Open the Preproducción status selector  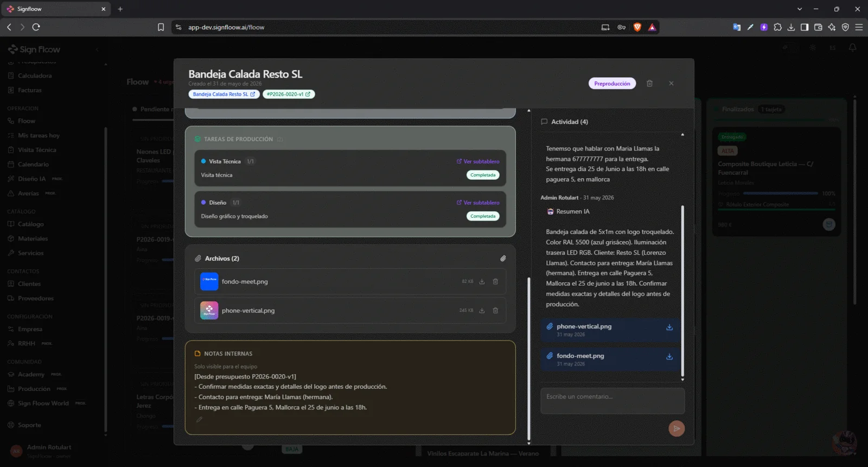tap(612, 84)
